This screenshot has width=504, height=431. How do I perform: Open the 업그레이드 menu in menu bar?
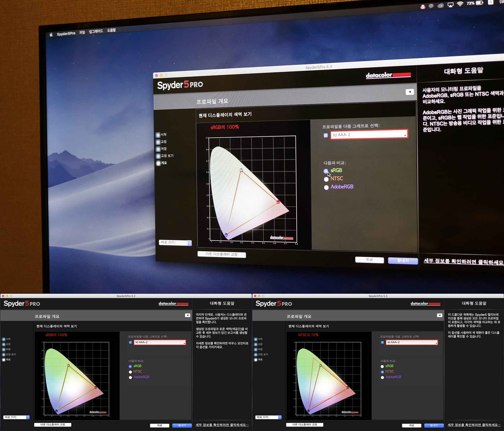click(x=96, y=31)
